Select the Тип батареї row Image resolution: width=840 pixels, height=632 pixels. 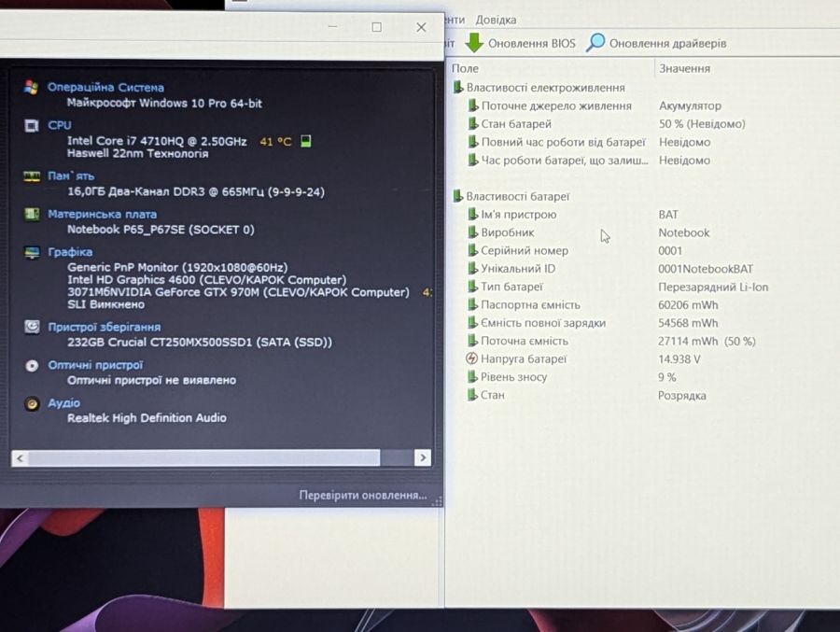643,287
